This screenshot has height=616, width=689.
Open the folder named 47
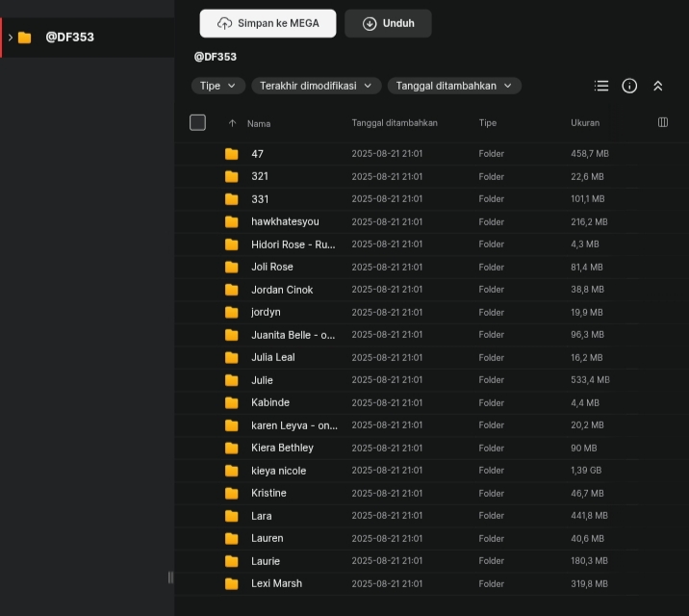258,154
